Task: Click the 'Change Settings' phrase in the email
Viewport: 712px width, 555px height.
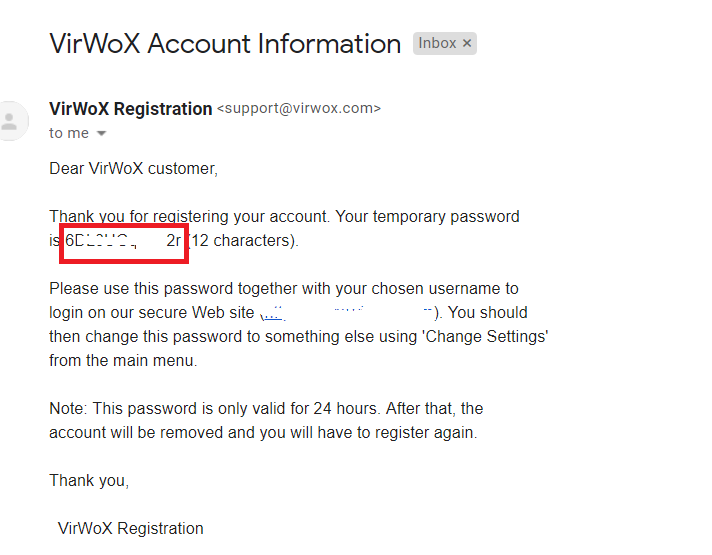Action: click(485, 337)
